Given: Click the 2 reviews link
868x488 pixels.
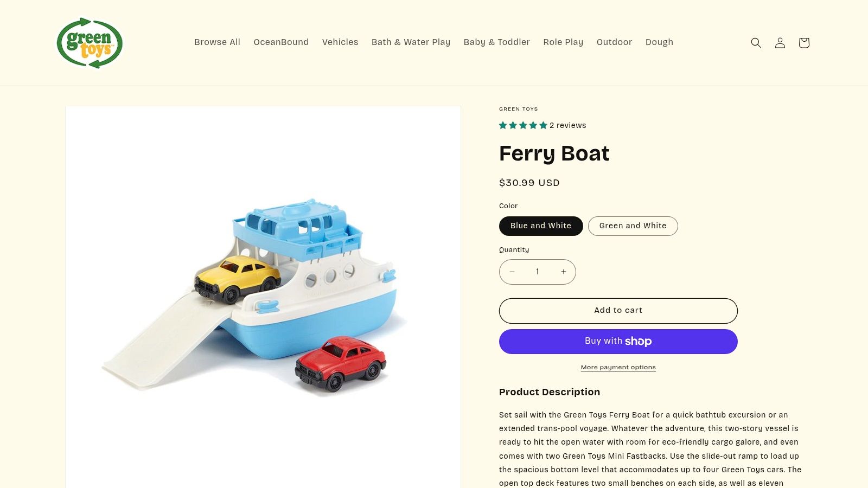Looking at the screenshot, I should pos(567,125).
